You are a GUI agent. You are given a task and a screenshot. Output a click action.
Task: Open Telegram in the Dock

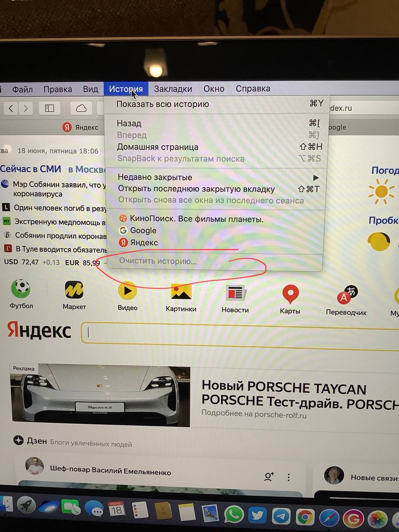coord(281,516)
